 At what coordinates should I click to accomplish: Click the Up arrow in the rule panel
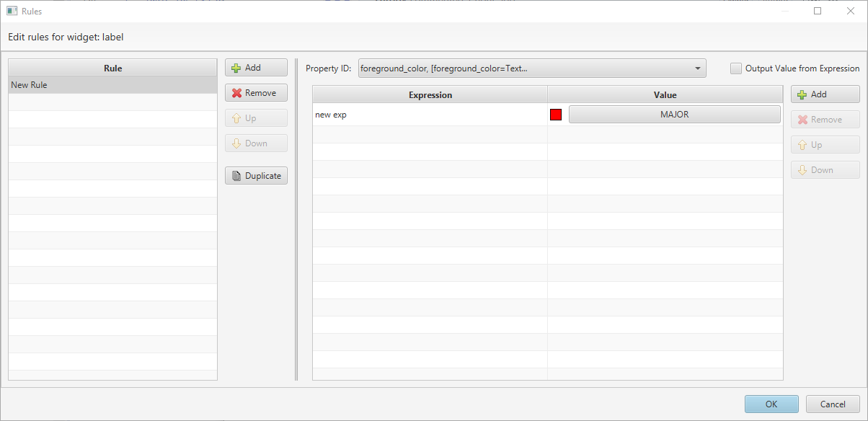point(256,118)
